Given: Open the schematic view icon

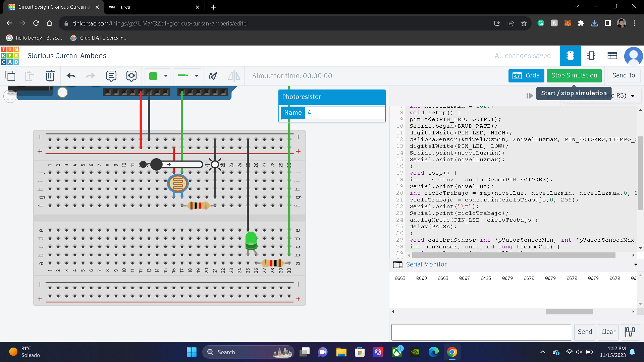Looking at the screenshot, I should point(591,56).
